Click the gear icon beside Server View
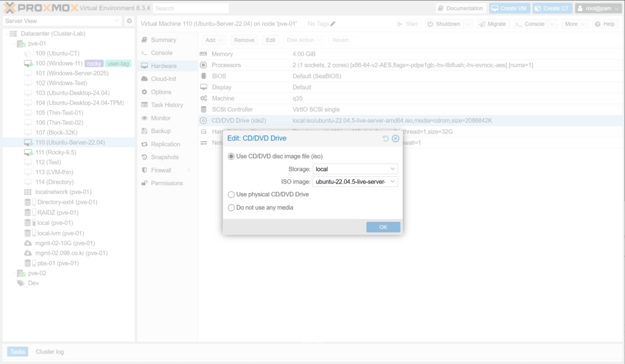The width and height of the screenshot is (625, 364). coord(129,21)
